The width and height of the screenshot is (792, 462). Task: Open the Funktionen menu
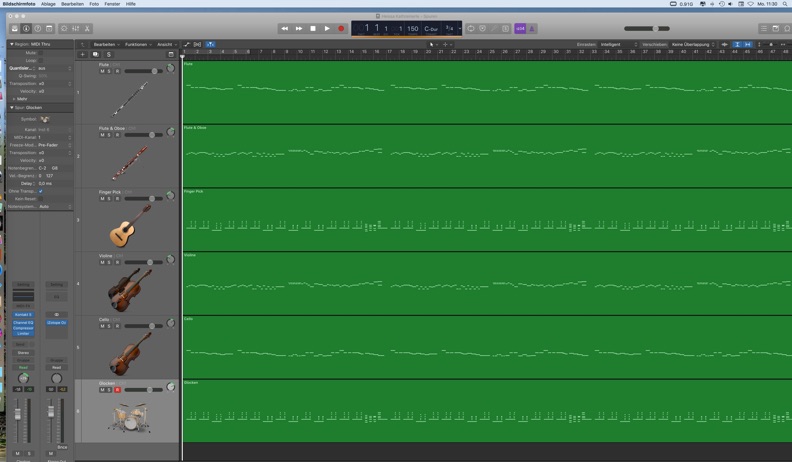[x=138, y=44]
